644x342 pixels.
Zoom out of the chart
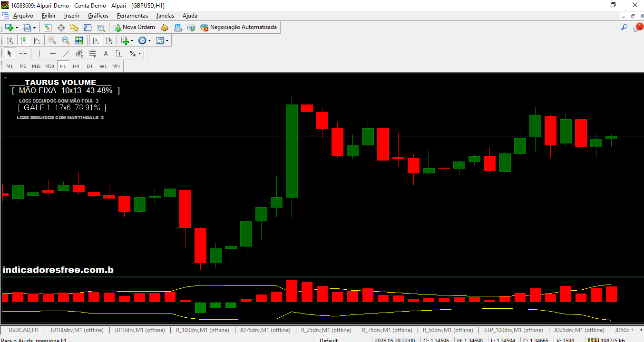[66, 41]
